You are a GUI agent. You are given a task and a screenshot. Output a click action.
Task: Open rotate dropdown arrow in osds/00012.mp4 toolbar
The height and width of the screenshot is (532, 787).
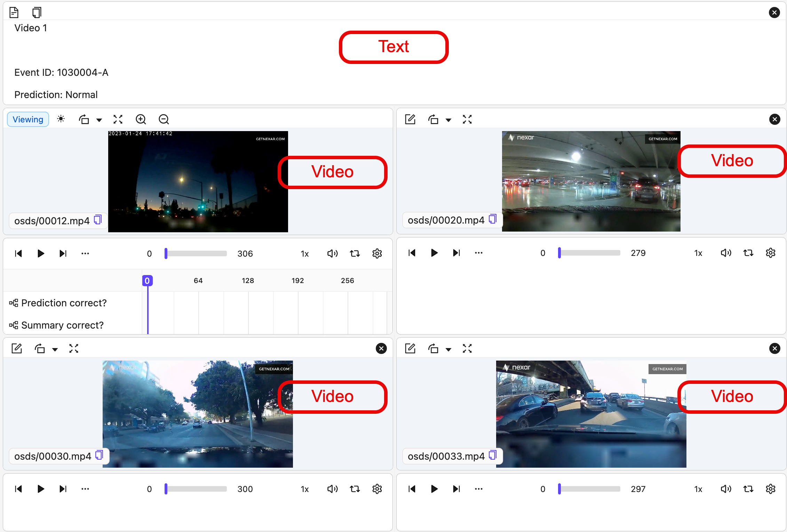[x=99, y=120]
